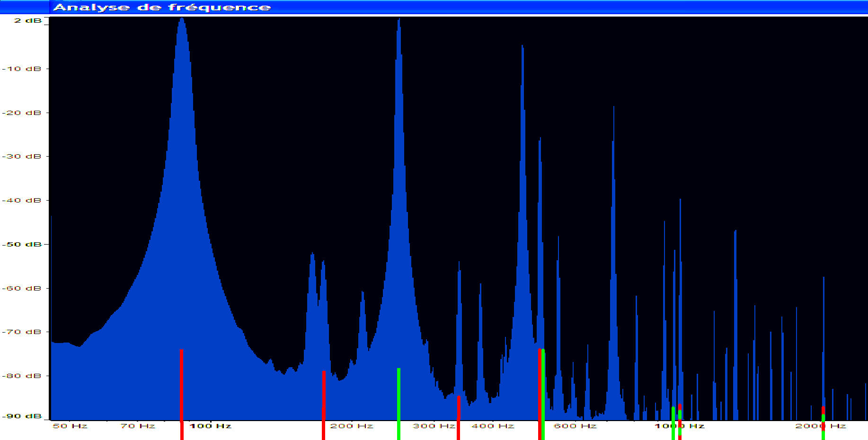The image size is (868, 440).
Task: Click the "50 Hz" frequency label
Action: (70, 426)
